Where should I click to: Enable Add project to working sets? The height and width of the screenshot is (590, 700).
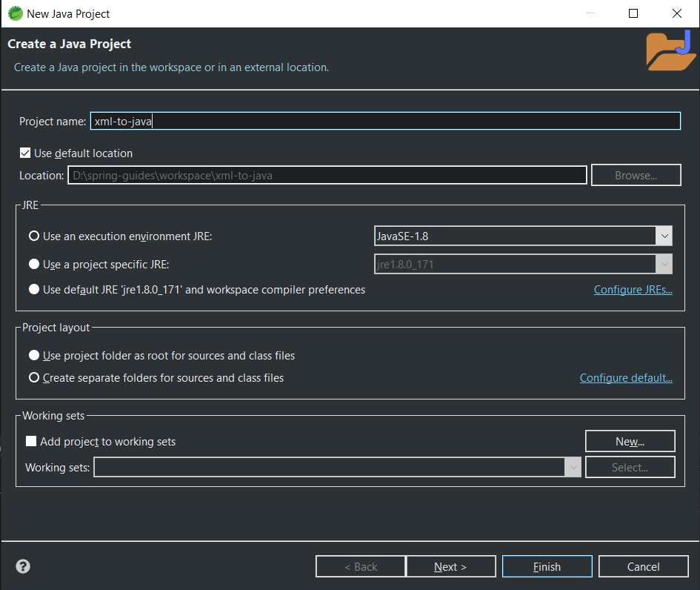tap(31, 442)
